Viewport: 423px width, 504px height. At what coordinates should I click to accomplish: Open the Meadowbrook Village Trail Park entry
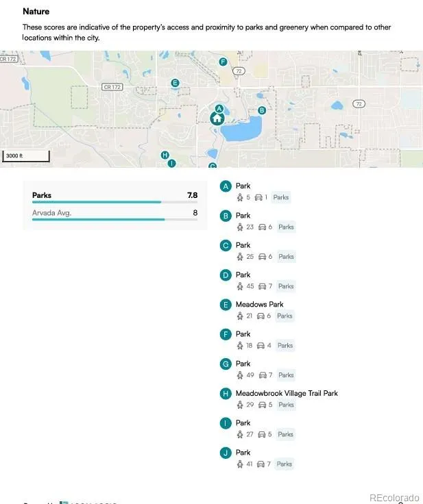pos(287,393)
